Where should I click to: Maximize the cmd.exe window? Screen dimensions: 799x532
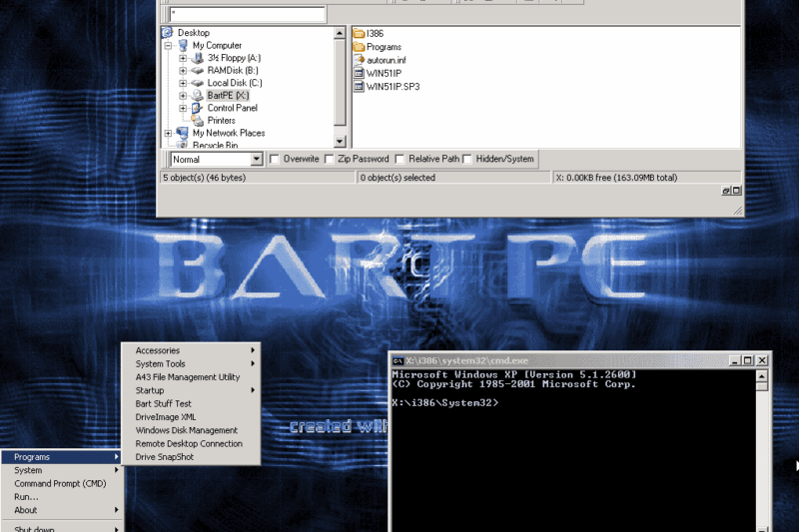[747, 360]
